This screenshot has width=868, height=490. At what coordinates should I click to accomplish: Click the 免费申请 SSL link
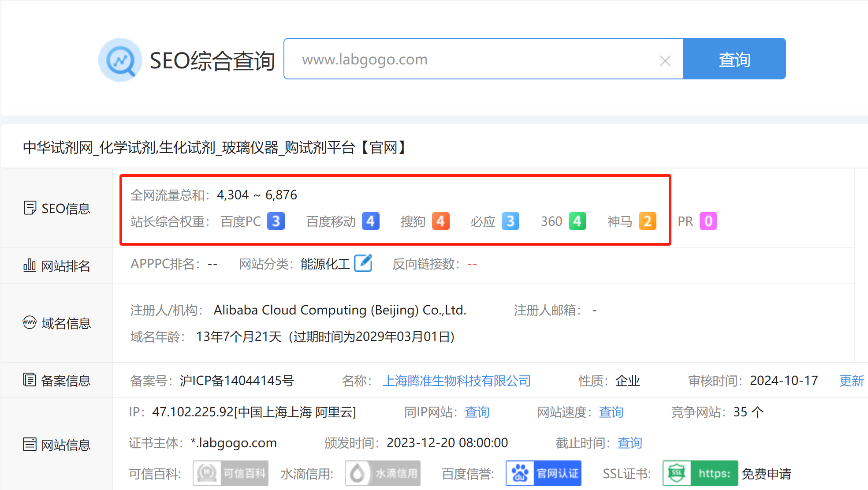(x=767, y=474)
